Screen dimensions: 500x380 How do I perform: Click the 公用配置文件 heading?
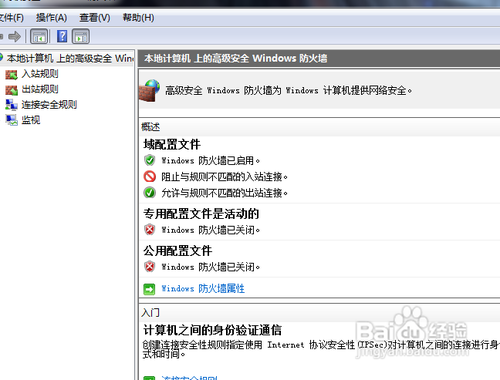click(x=178, y=251)
